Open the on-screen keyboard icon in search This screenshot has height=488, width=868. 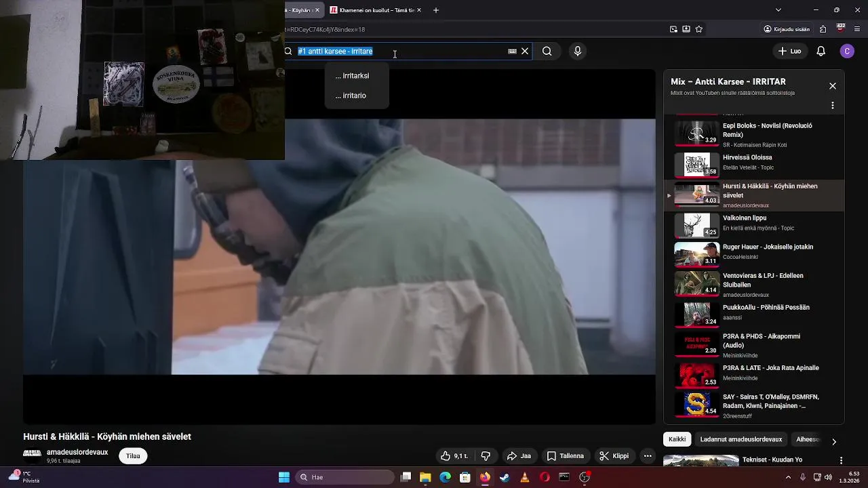click(512, 52)
